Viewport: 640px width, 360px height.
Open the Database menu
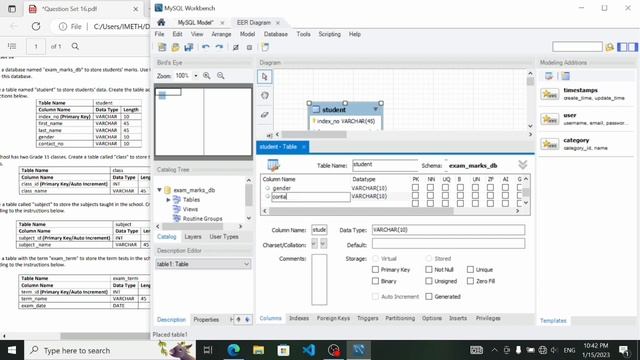pyautogui.click(x=276, y=34)
